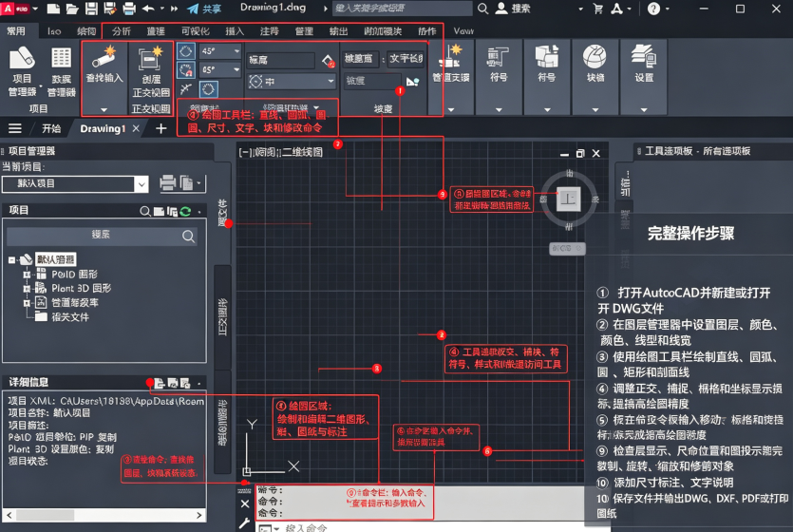793x532 pixels.
Task: Open a file with the folder icon
Action: pos(72,9)
